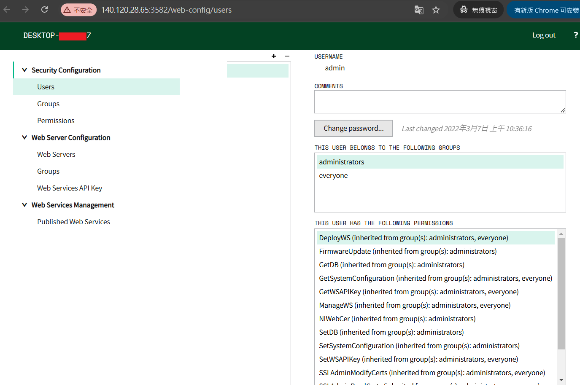Open Published Web Services page

(x=73, y=222)
